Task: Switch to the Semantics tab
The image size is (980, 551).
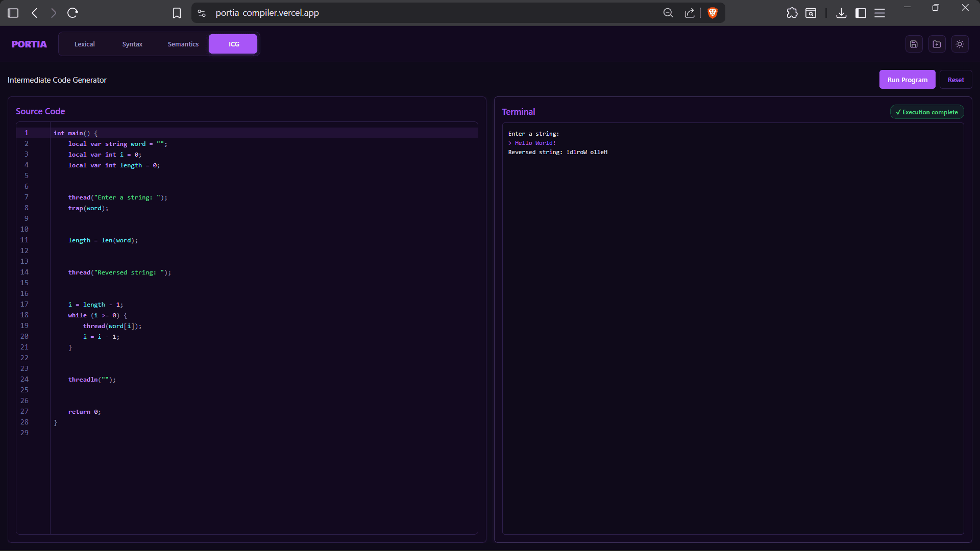Action: click(x=183, y=44)
